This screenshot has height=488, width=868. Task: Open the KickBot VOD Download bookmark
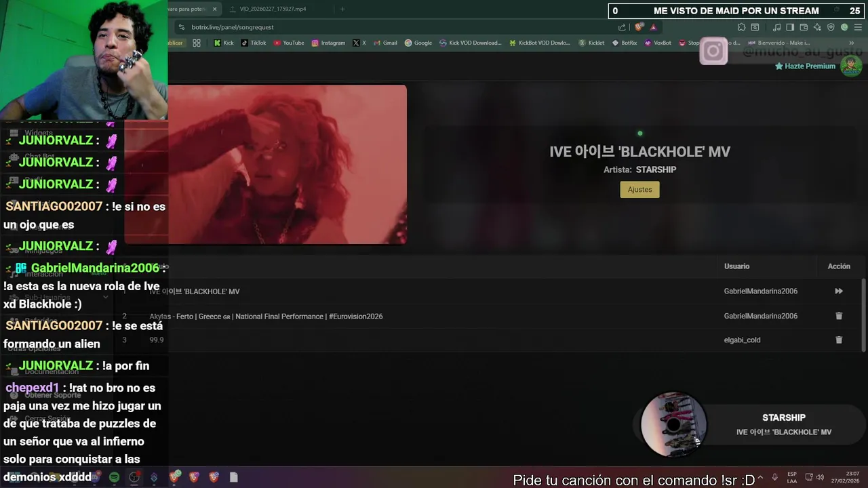pos(540,43)
